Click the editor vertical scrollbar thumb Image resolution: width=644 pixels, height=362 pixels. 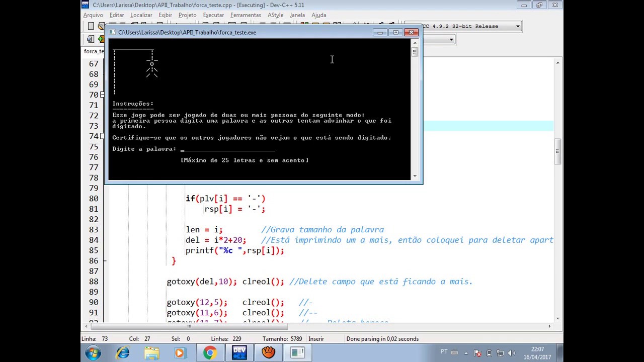point(557,152)
